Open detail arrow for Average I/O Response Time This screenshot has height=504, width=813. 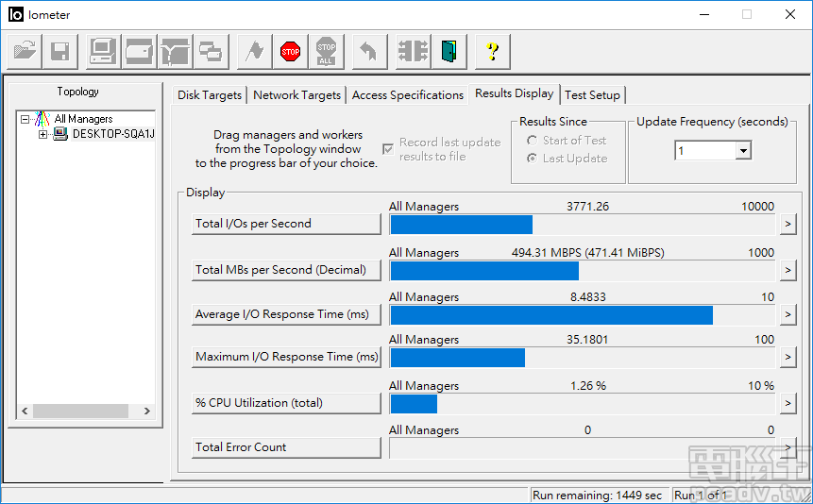point(788,314)
